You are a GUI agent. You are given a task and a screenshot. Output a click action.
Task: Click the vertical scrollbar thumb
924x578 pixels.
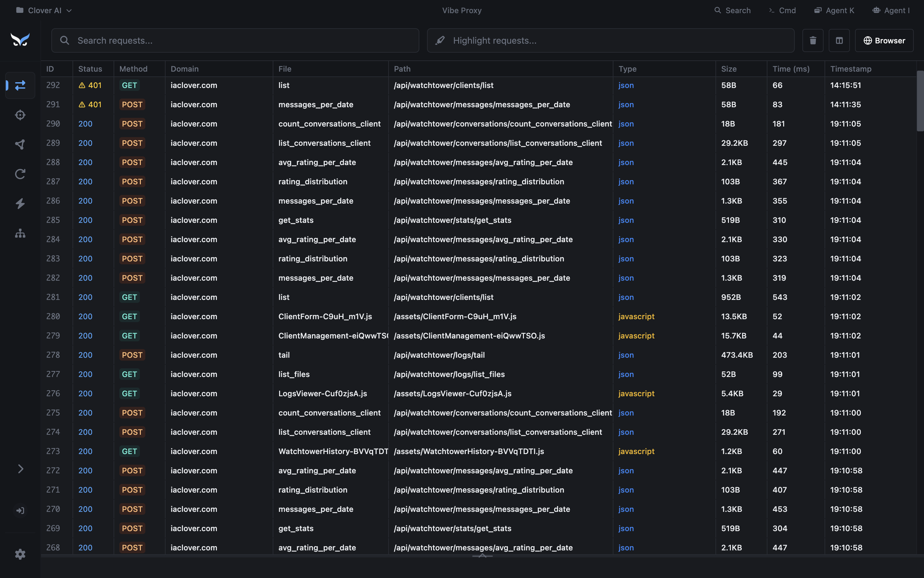[x=920, y=101]
